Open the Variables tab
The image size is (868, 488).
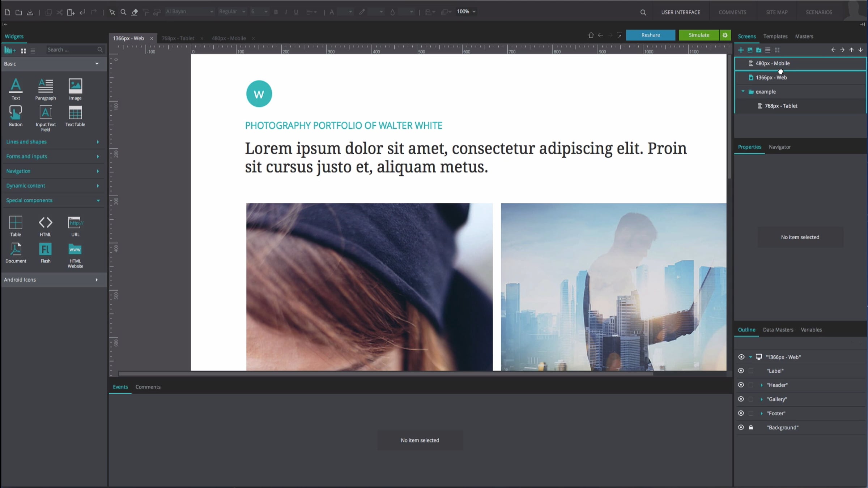point(811,330)
